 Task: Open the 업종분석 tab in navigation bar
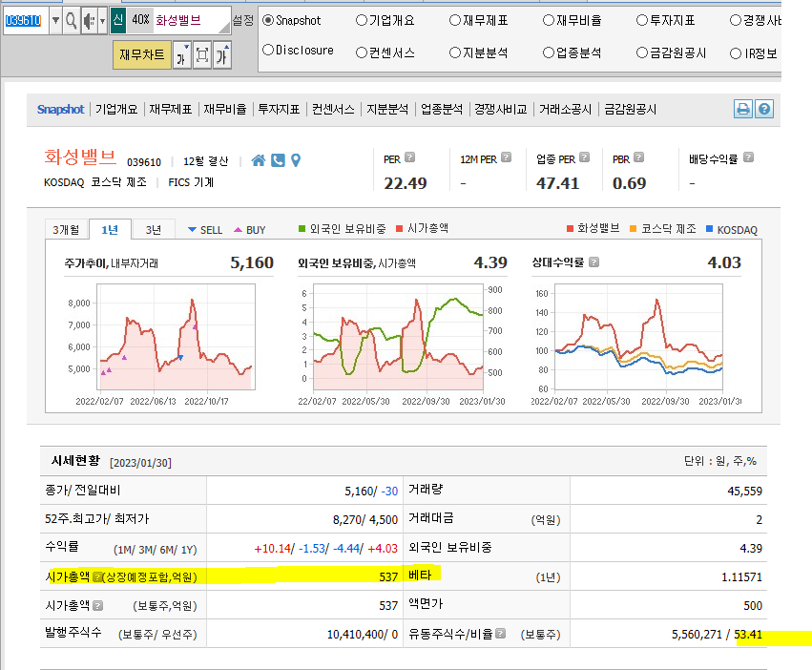[x=441, y=110]
